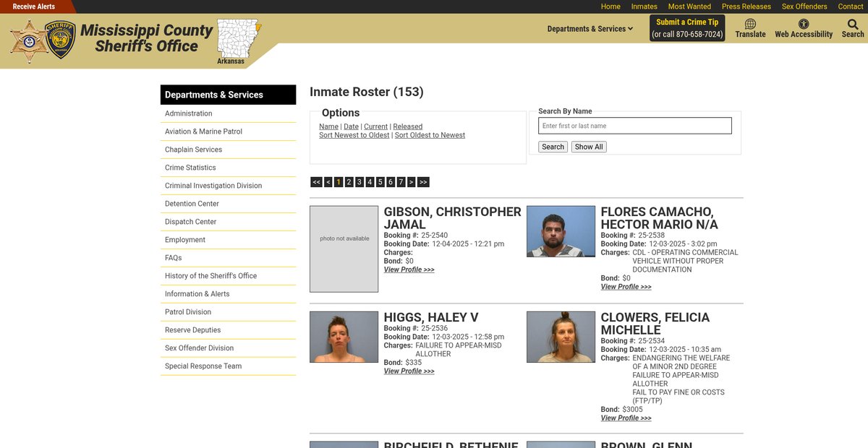Click the Departments & Services sidebar heading
This screenshot has width=868, height=448.
(x=229, y=95)
